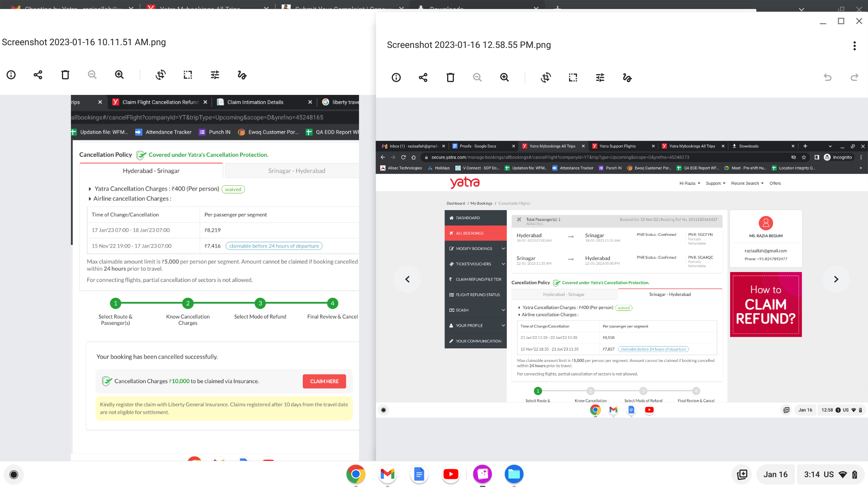Open the status tray showing 3:14
This screenshot has height=488, width=868.
tap(831, 474)
